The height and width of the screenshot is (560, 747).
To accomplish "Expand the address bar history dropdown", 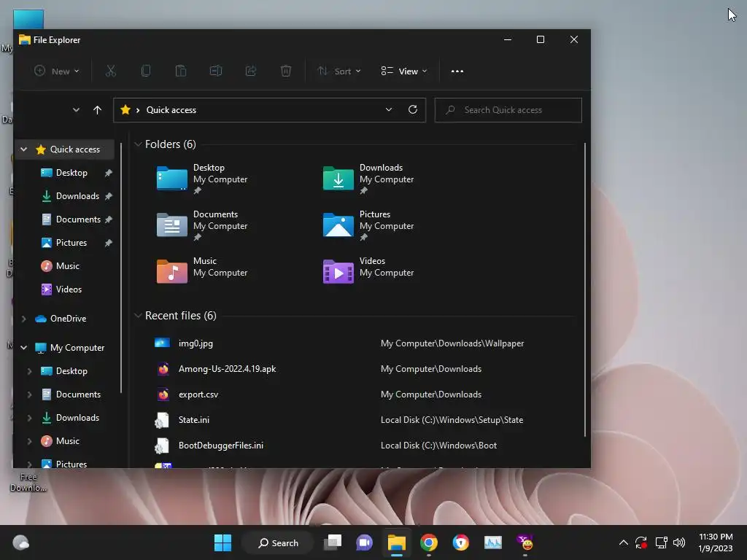I will pos(389,109).
